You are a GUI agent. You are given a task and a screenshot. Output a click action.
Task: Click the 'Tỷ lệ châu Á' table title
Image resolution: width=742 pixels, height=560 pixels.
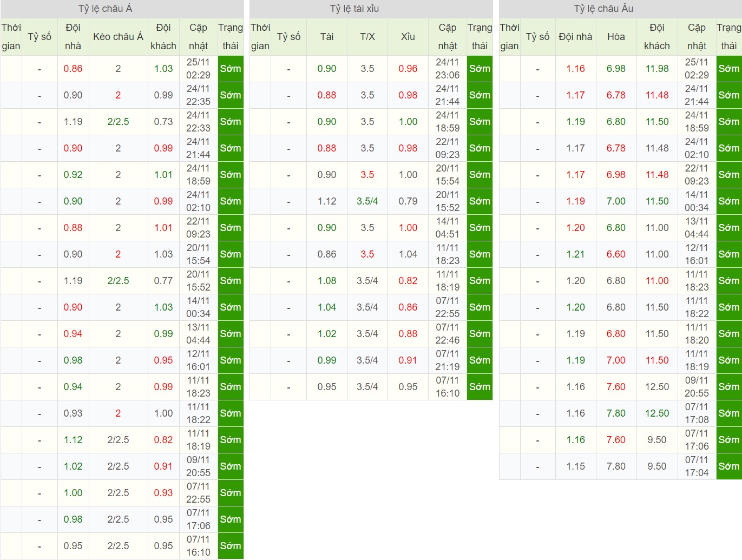(106, 9)
